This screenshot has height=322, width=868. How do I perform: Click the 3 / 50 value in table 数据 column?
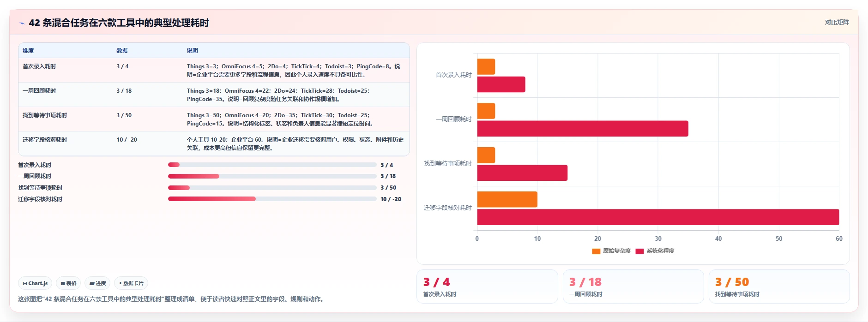(124, 115)
